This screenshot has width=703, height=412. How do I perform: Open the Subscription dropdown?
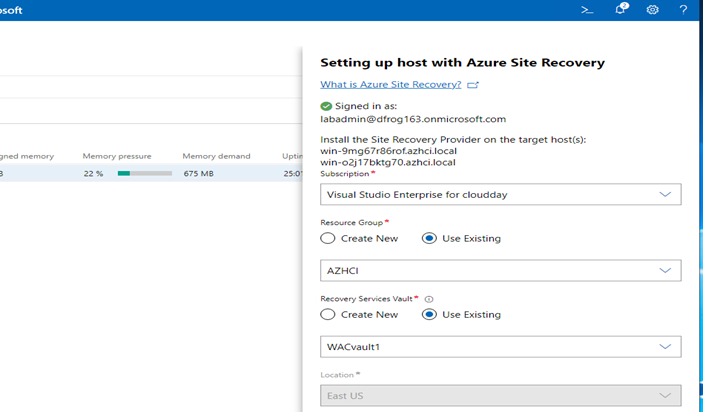click(500, 194)
